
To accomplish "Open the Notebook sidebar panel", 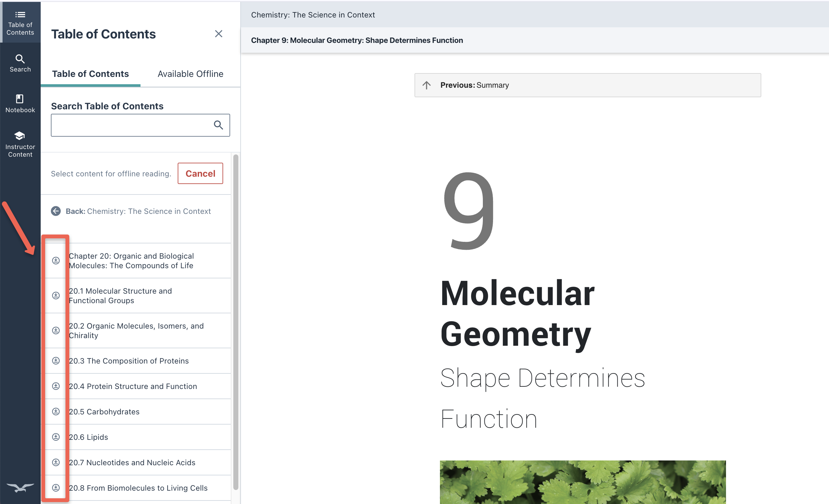I will (x=20, y=104).
